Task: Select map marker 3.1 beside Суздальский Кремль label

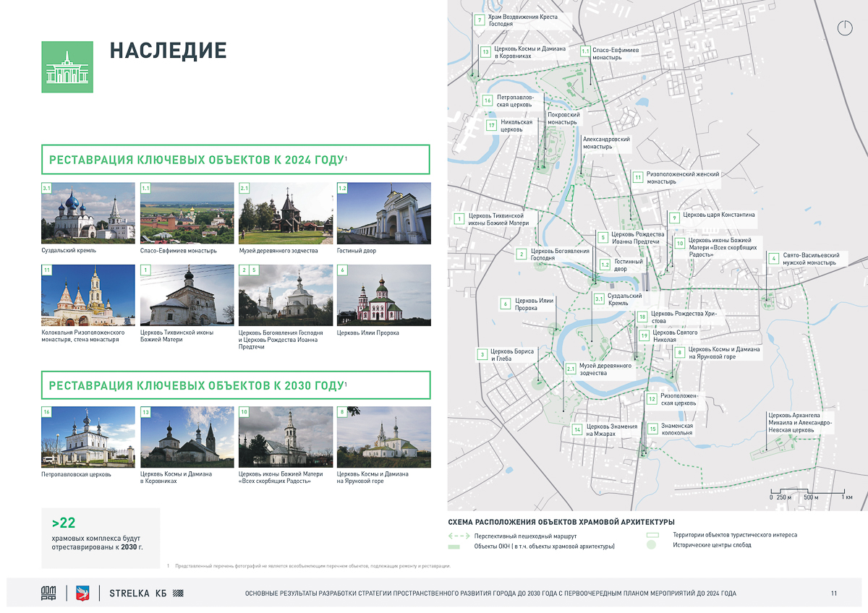Action: (599, 299)
